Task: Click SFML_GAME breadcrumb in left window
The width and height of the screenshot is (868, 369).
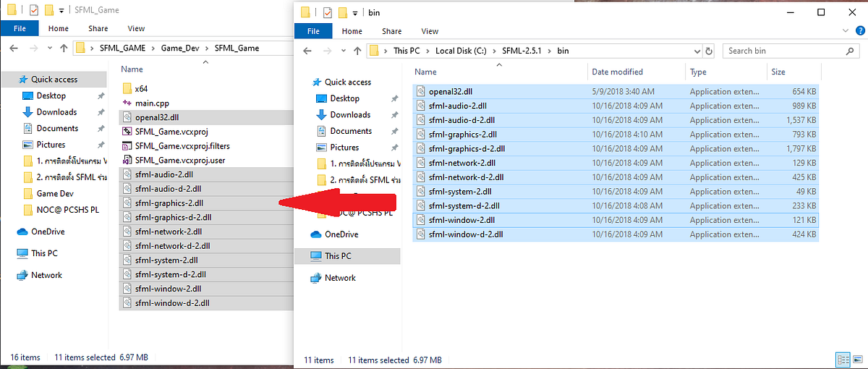Action: coord(123,48)
